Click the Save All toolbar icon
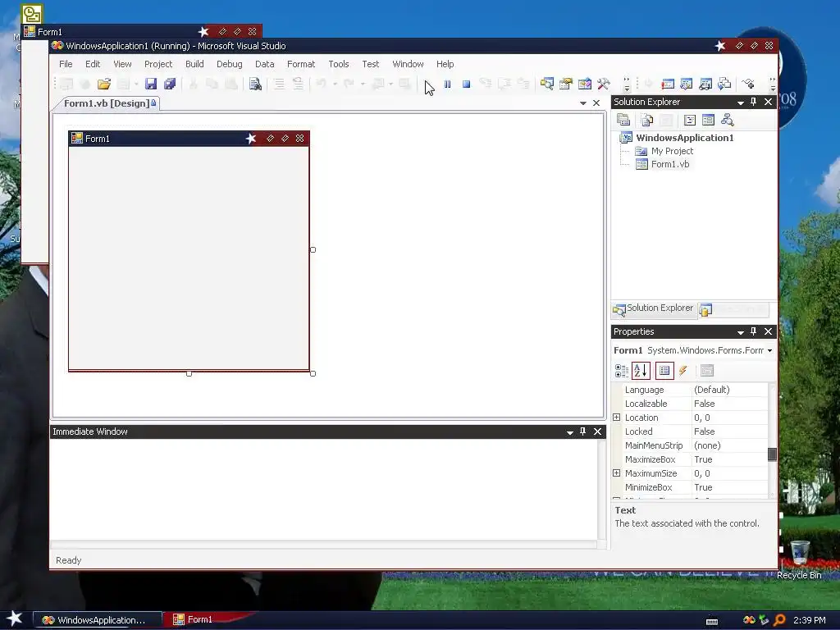This screenshot has width=840, height=630. pyautogui.click(x=170, y=84)
